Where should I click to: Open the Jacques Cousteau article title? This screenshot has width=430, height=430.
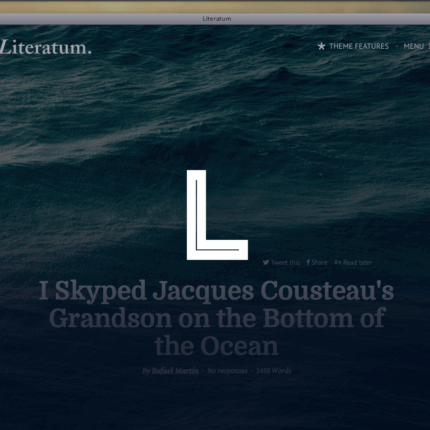pyautogui.click(x=217, y=318)
